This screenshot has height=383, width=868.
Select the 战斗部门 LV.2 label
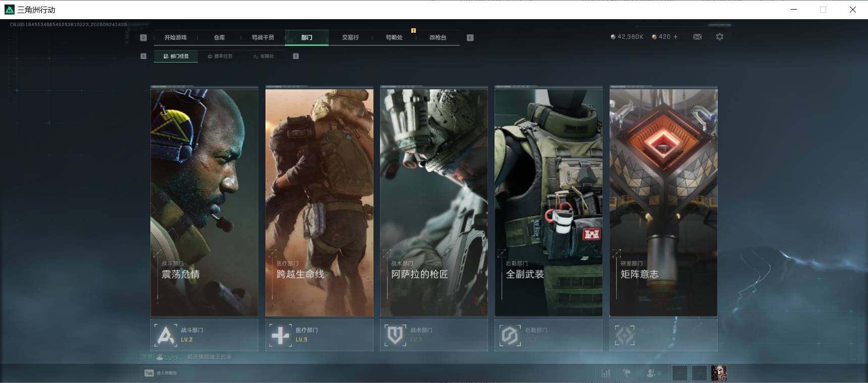pos(192,335)
